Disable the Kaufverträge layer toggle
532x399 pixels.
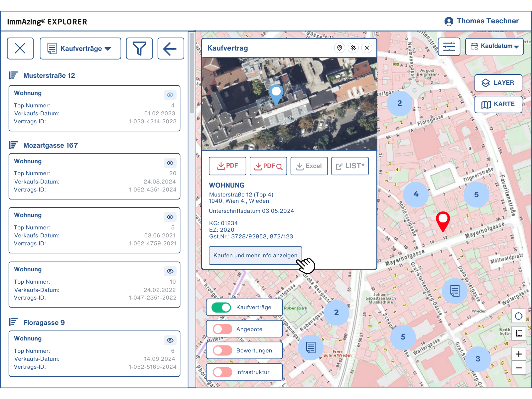tap(221, 307)
